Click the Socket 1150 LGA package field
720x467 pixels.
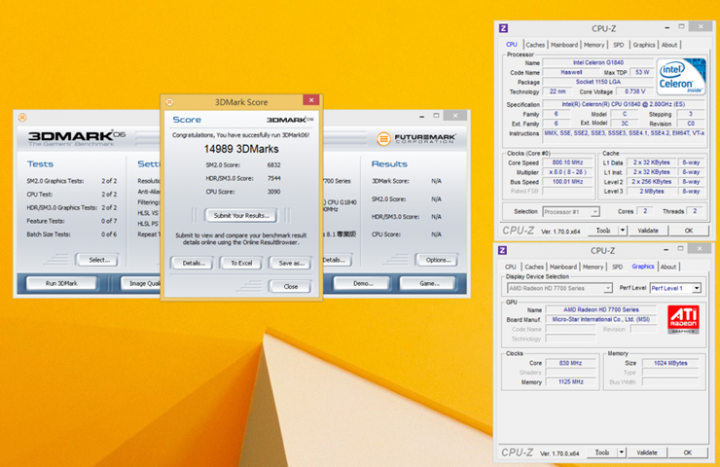click(x=598, y=82)
